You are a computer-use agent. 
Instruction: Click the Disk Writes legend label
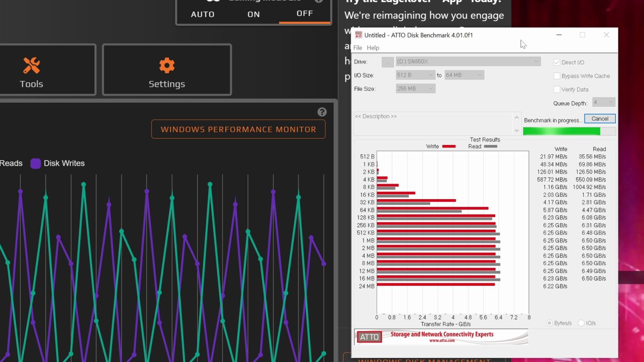click(x=64, y=163)
